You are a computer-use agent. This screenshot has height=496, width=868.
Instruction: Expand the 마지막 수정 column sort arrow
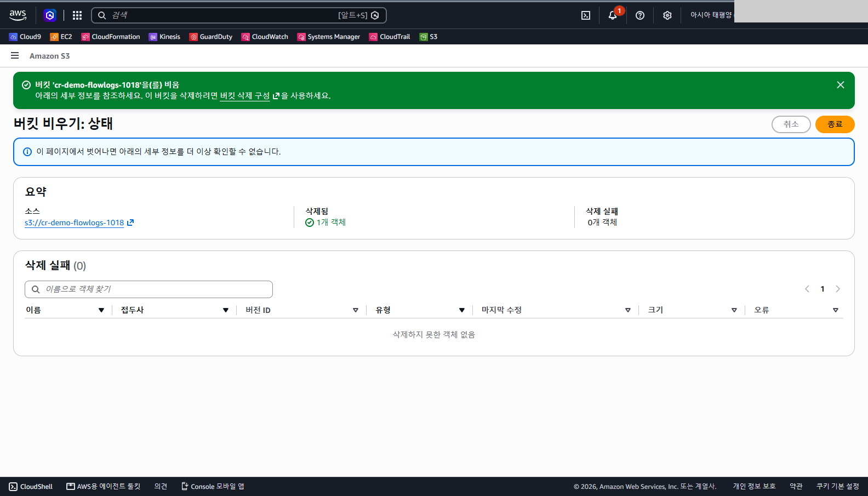[628, 310]
